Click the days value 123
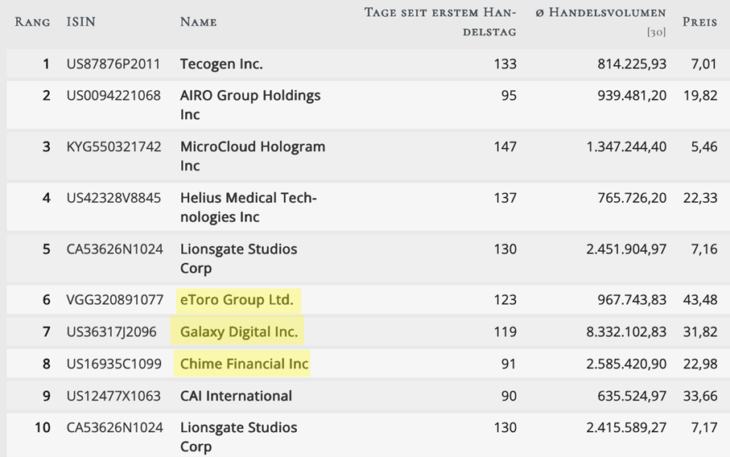730x457 pixels. tap(505, 300)
